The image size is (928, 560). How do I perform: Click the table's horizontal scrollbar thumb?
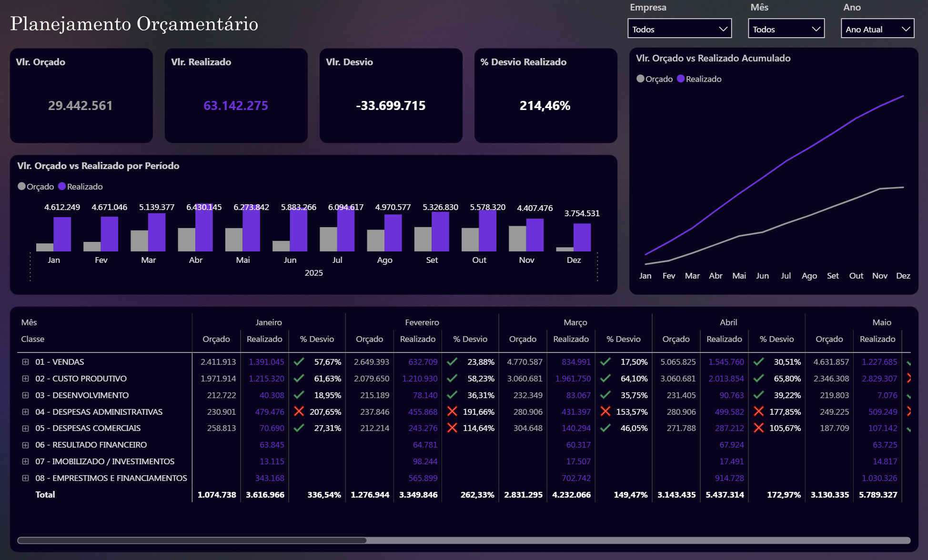coord(192,540)
